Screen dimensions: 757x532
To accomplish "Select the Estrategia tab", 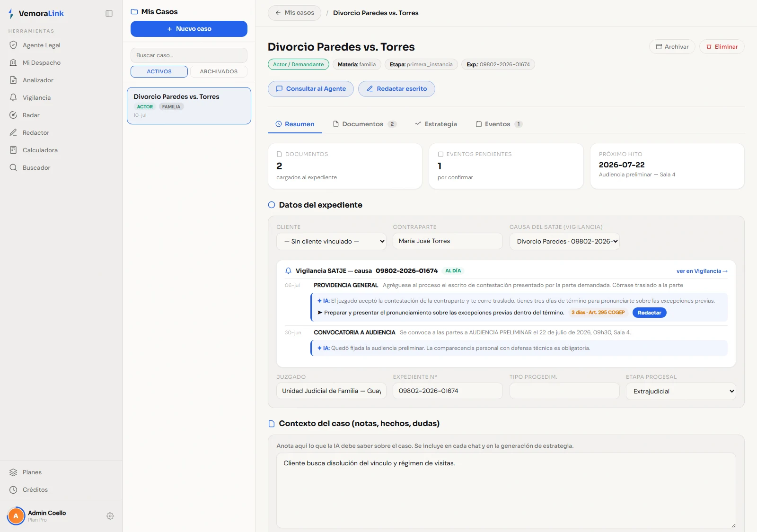I will (436, 124).
